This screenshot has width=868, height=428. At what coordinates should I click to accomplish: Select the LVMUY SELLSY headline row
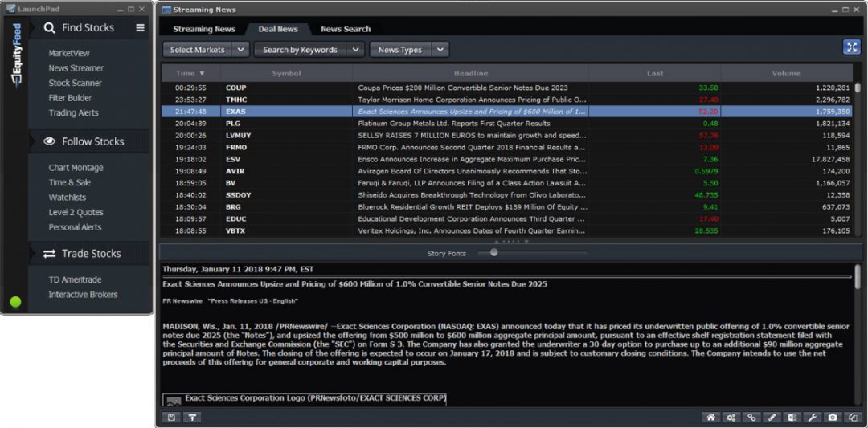click(507, 135)
